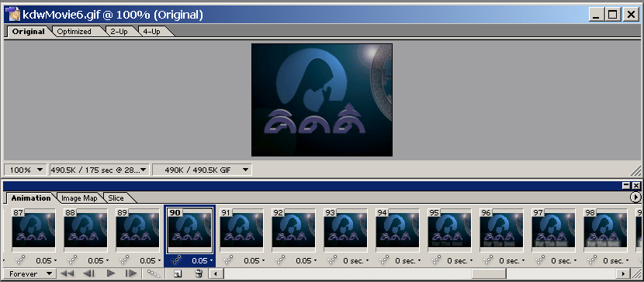Open the disposal method icon under frame 97
644x282 pixels.
point(541,260)
